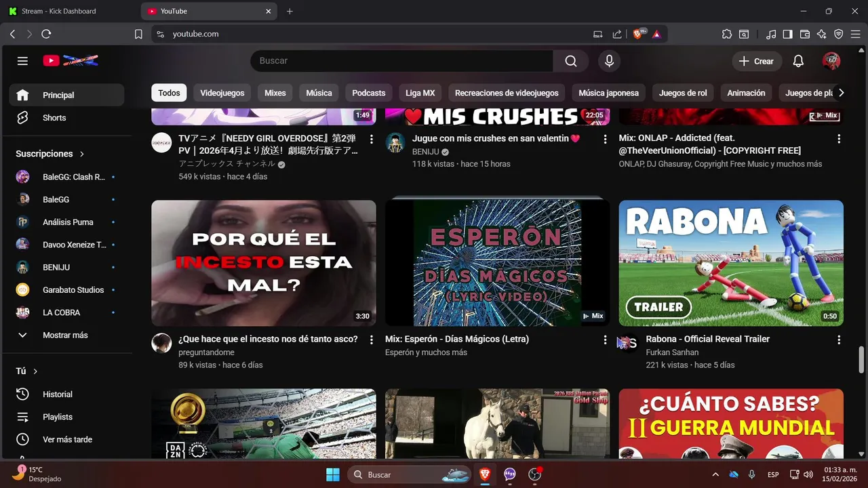Open OBS Studio from taskbar

point(535,474)
